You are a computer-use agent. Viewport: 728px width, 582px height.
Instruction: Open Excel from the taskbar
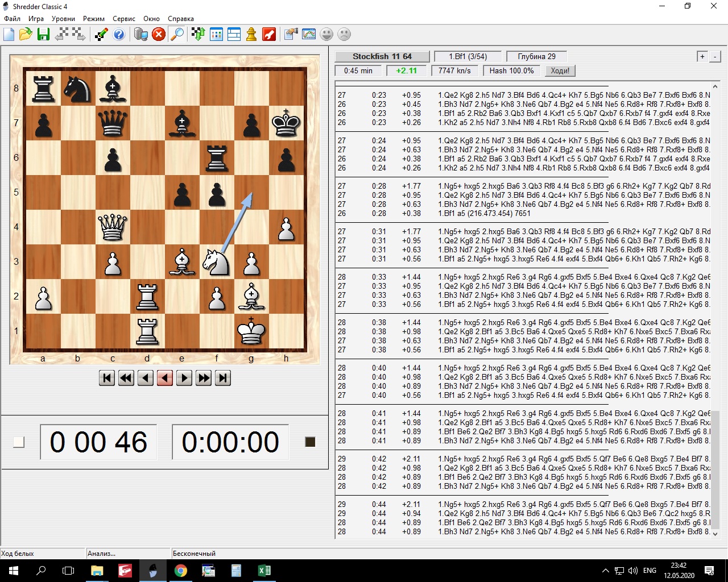pyautogui.click(x=264, y=571)
